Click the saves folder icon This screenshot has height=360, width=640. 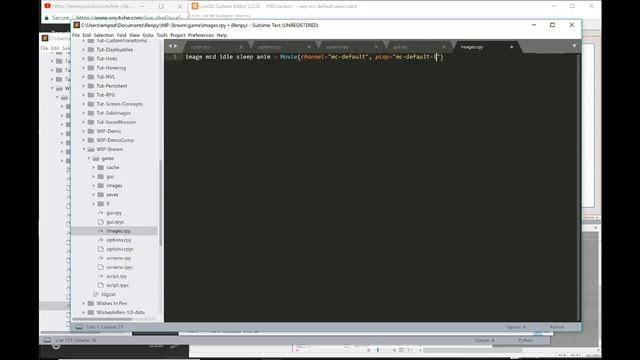(x=101, y=195)
